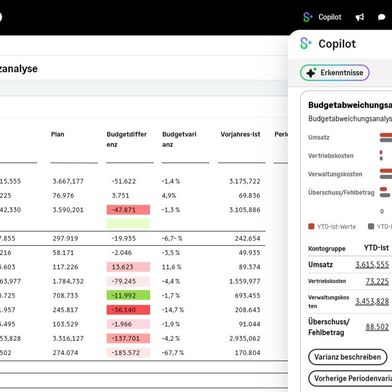The height and width of the screenshot is (392, 392).
Task: Open the Überschuss/Fehlbetrag value 88.502 link
Action: [x=377, y=327]
